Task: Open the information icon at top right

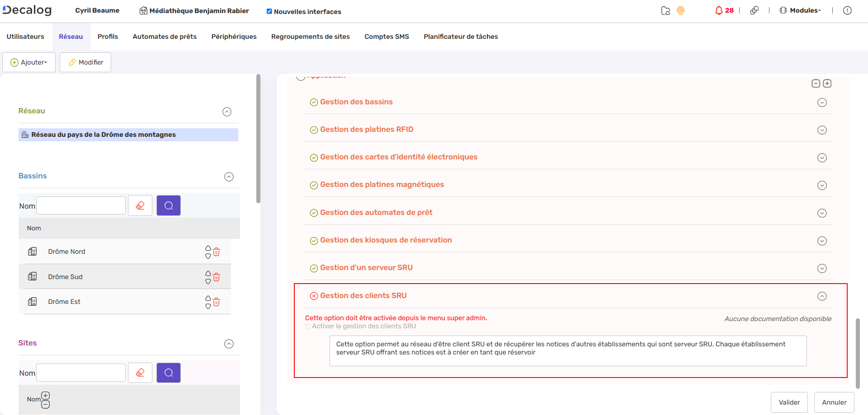Action: pos(848,10)
